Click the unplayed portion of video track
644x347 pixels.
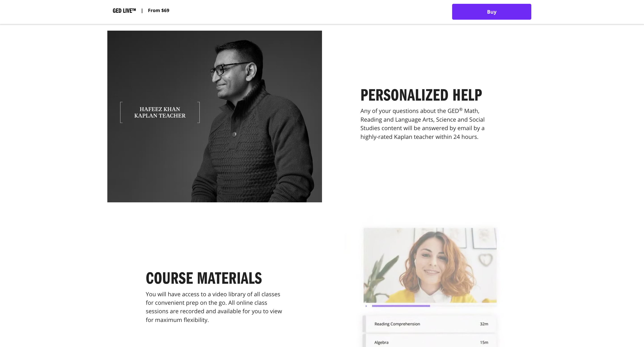[463, 306]
